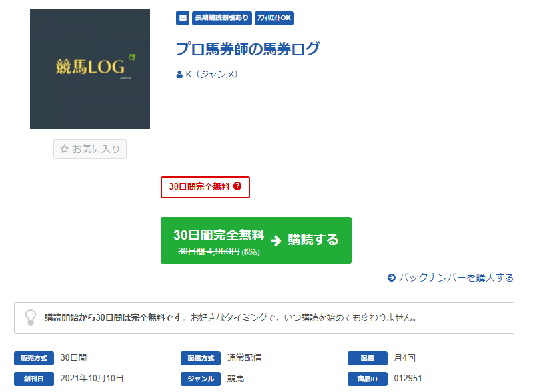This screenshot has height=392, width=549.
Task: Click the circled arrow before バックナンバー
Action: [x=392, y=278]
